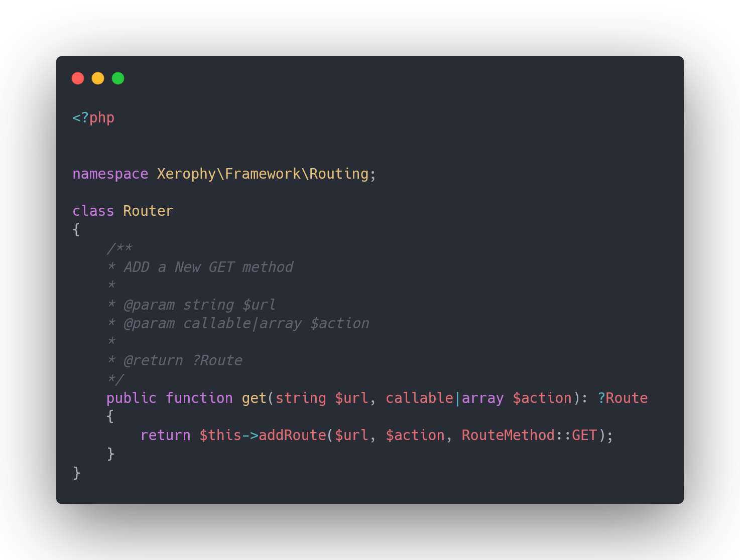740x560 pixels.
Task: Click the public keyword
Action: tap(131, 398)
